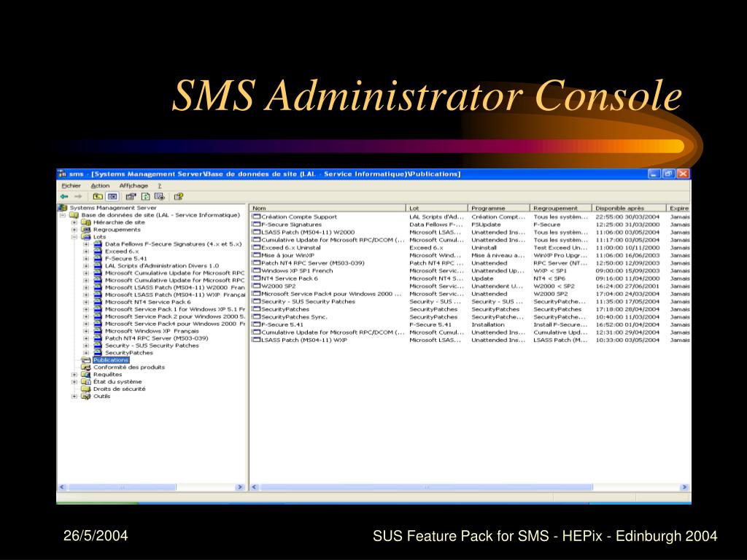Expand the Requêtes node

point(74,375)
